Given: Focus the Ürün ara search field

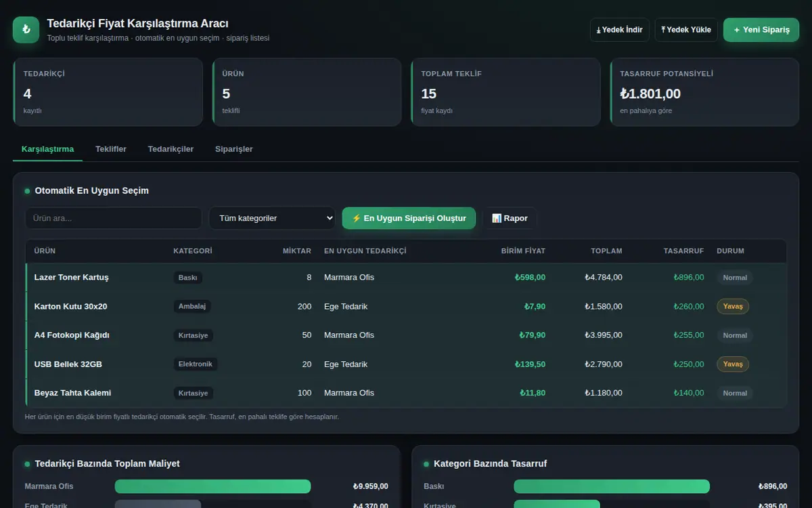Looking at the screenshot, I should [x=114, y=218].
